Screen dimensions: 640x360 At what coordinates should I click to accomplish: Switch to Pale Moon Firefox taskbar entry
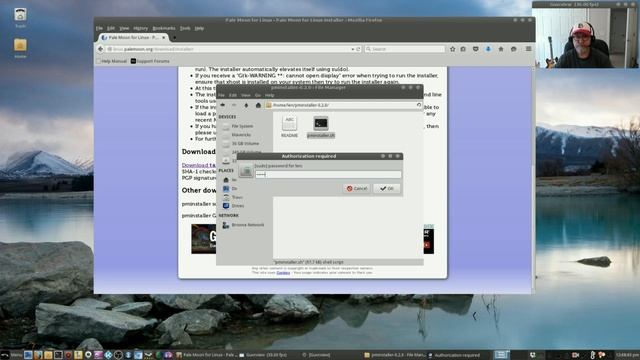coord(207,355)
